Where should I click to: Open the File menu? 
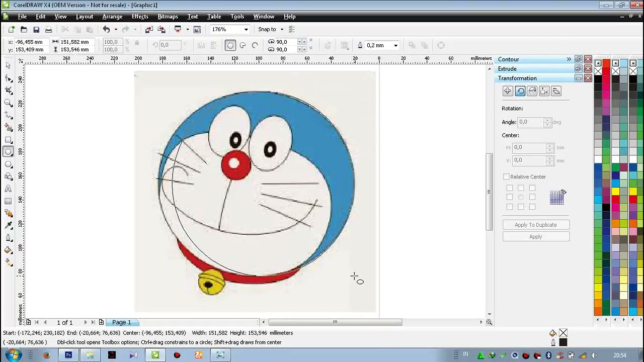coord(22,17)
